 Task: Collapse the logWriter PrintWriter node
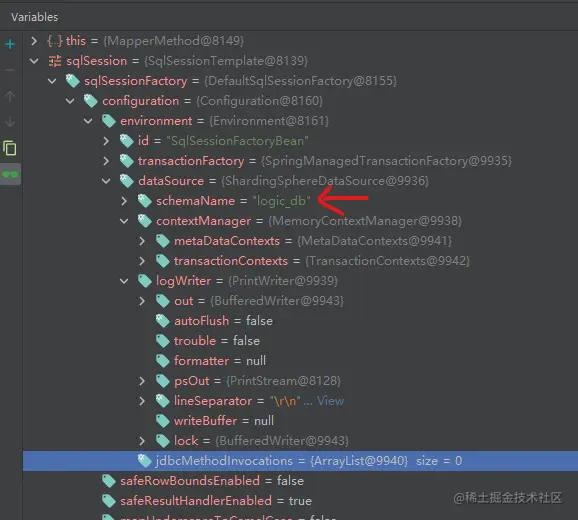pyautogui.click(x=124, y=281)
